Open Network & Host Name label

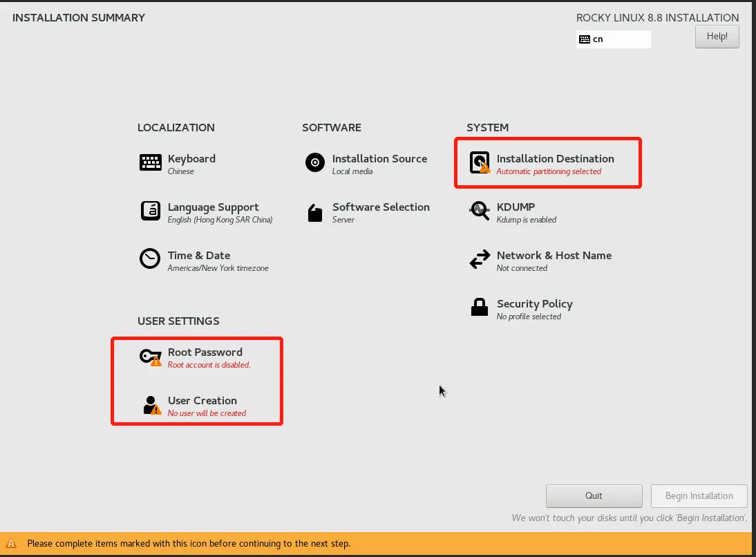[x=554, y=256]
